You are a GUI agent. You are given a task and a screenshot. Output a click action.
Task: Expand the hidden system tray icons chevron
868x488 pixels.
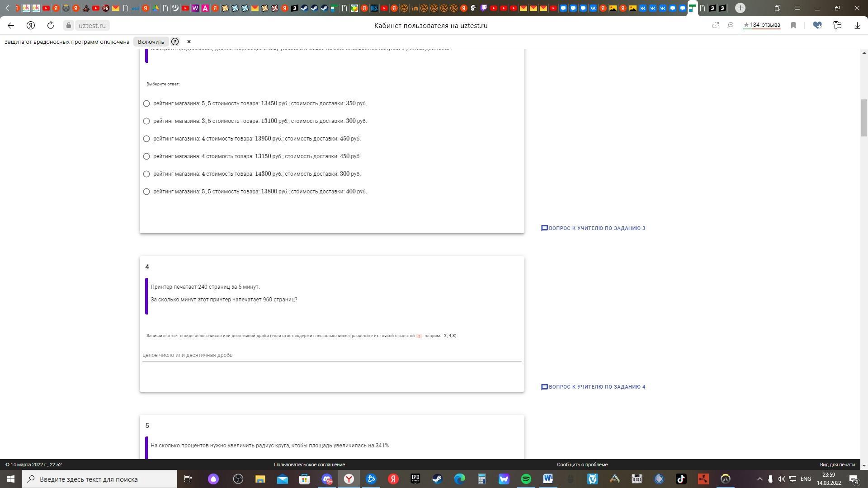coord(759,479)
